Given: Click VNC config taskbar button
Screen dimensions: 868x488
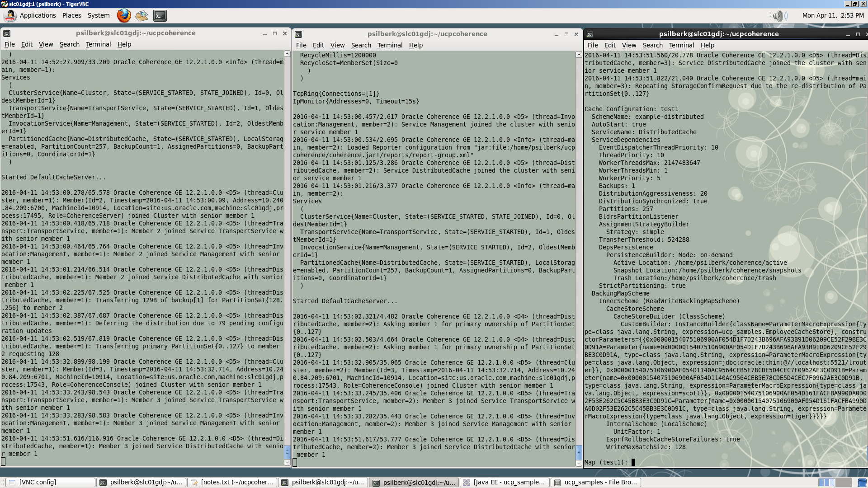Looking at the screenshot, I should click(x=51, y=482).
